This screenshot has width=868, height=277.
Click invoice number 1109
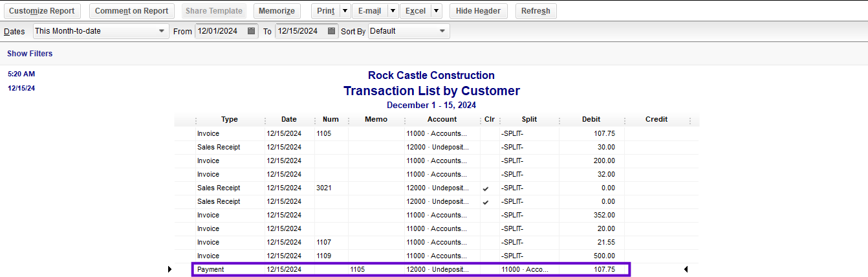coord(323,256)
